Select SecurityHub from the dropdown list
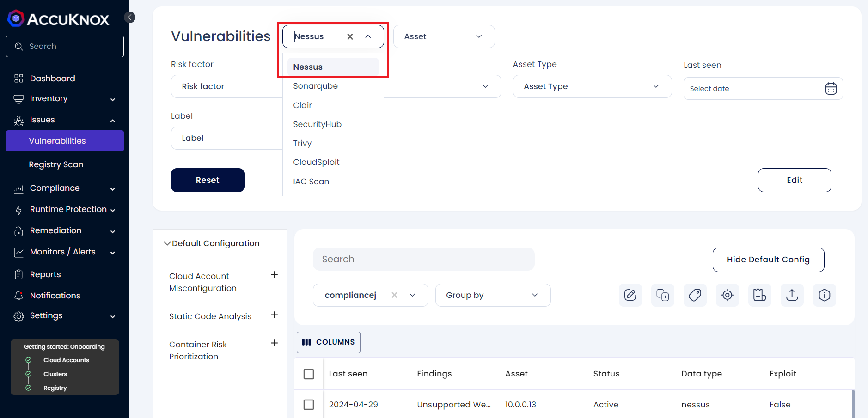 333,124
